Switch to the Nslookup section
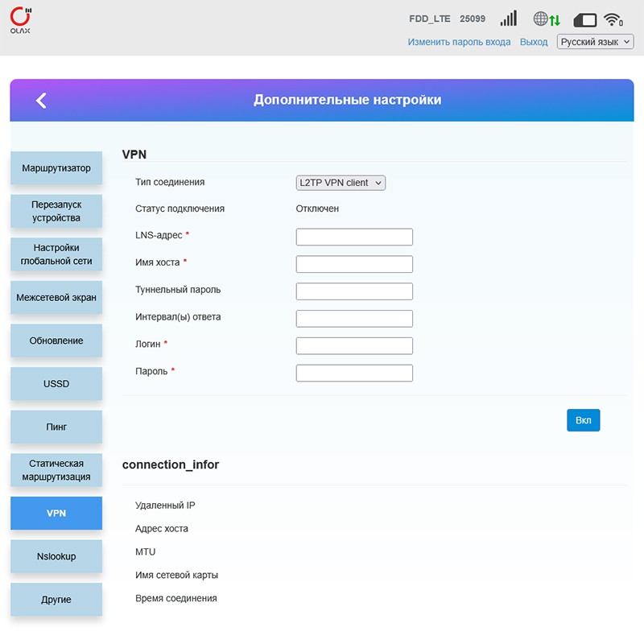Viewport: 644px width, 644px height. coord(56,556)
